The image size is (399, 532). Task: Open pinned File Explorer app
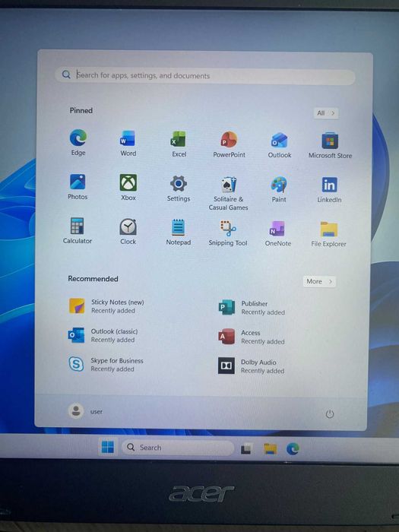pos(328,234)
